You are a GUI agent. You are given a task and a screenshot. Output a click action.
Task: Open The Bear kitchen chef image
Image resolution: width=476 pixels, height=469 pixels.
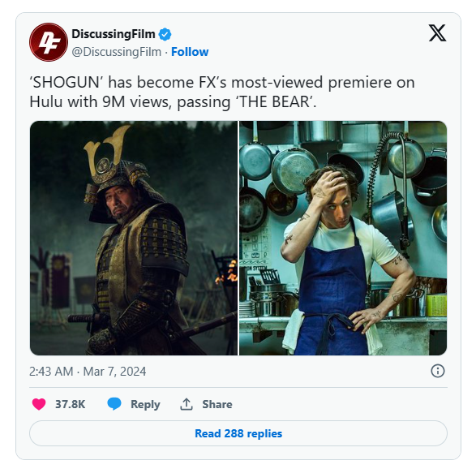pyautogui.click(x=343, y=238)
